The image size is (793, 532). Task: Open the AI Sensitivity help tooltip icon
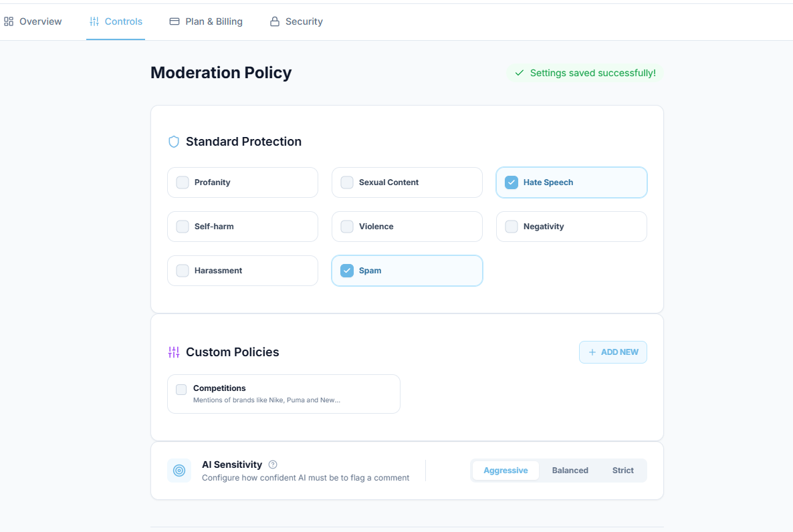tap(273, 464)
